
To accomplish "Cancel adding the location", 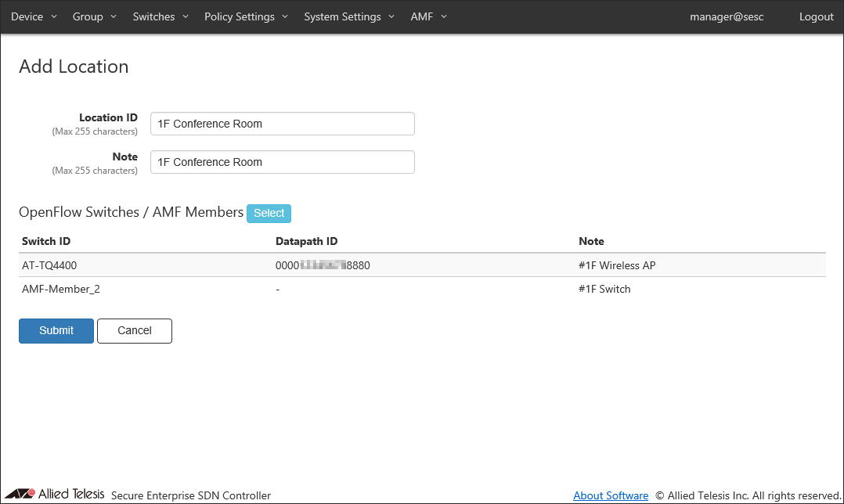I will pos(134,330).
